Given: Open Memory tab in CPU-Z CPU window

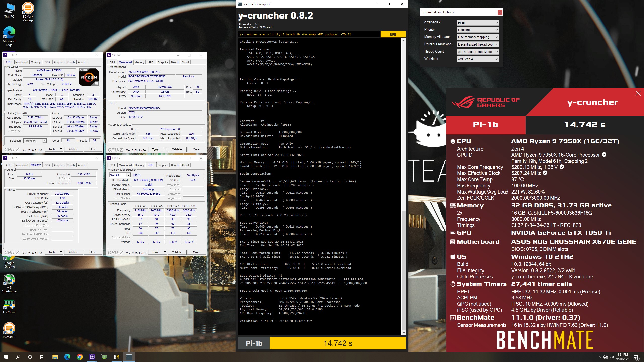Looking at the screenshot, I should tap(35, 62).
